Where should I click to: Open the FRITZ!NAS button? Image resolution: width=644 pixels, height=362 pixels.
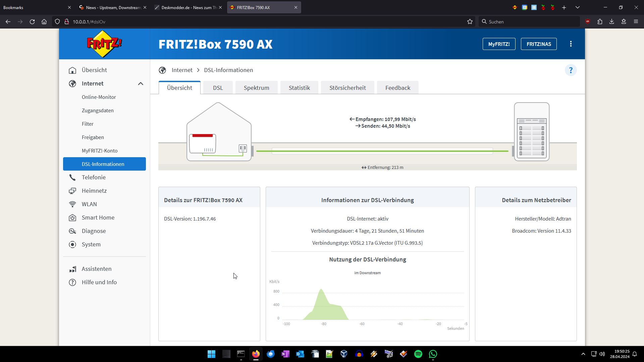(x=538, y=44)
